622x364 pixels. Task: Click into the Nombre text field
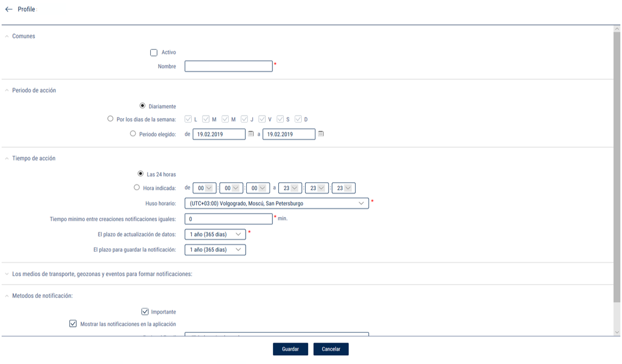pyautogui.click(x=228, y=66)
